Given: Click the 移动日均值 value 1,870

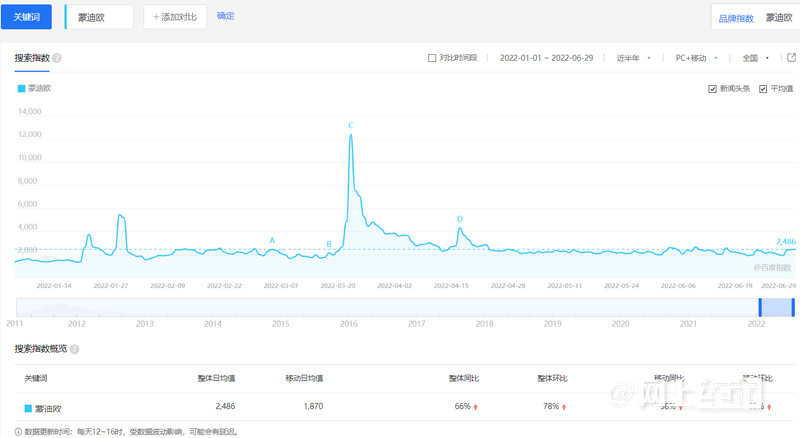Looking at the screenshot, I should (313, 406).
